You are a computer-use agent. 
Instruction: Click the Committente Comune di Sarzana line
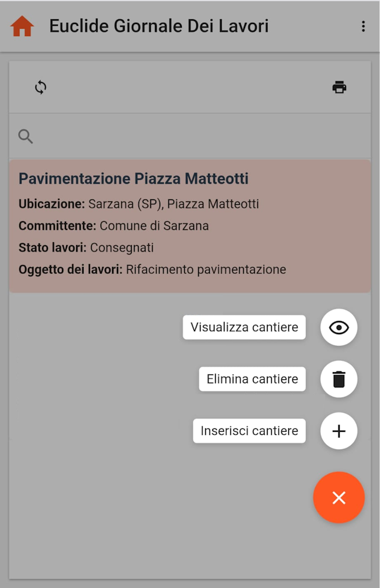pyautogui.click(x=113, y=226)
